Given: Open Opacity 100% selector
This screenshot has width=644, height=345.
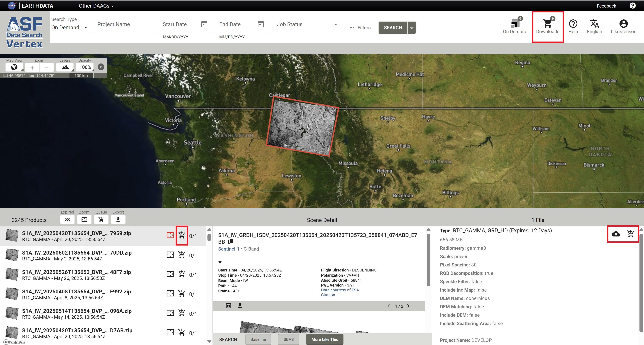Looking at the screenshot, I should tap(85, 67).
